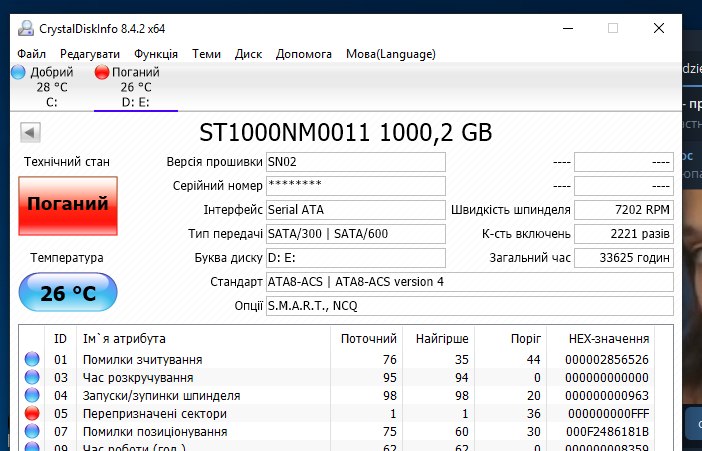Open the Диск menu
The image size is (702, 451).
coord(248,54)
